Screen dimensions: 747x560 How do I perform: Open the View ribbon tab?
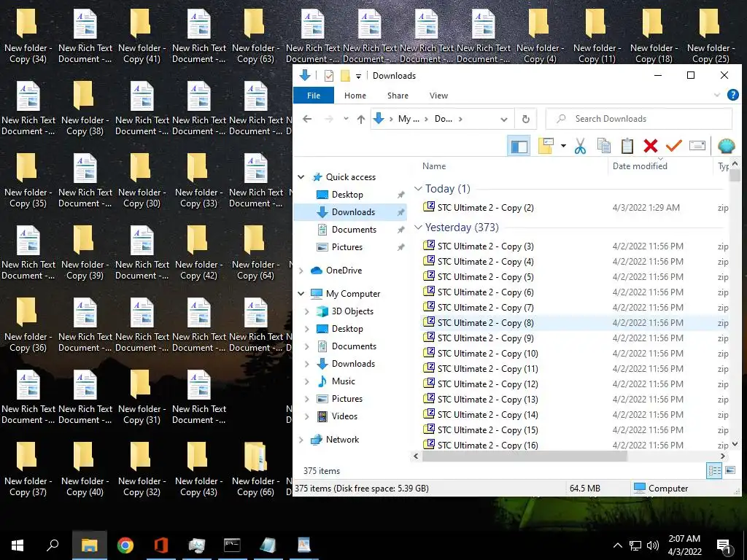438,96
